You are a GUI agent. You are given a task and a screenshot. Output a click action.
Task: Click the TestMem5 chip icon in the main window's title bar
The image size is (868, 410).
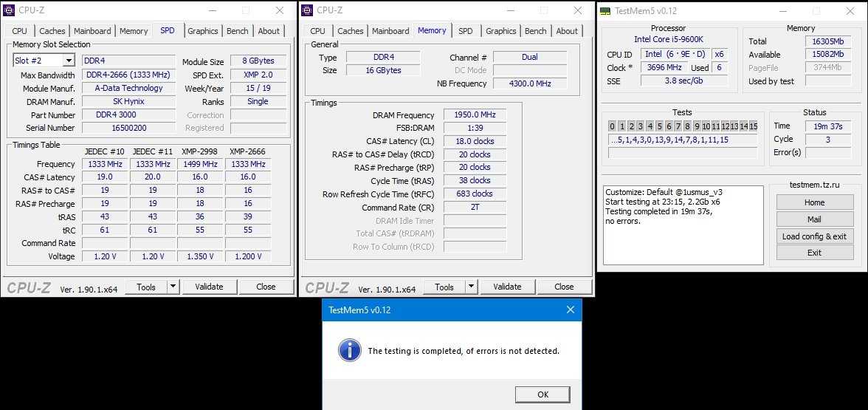(605, 11)
